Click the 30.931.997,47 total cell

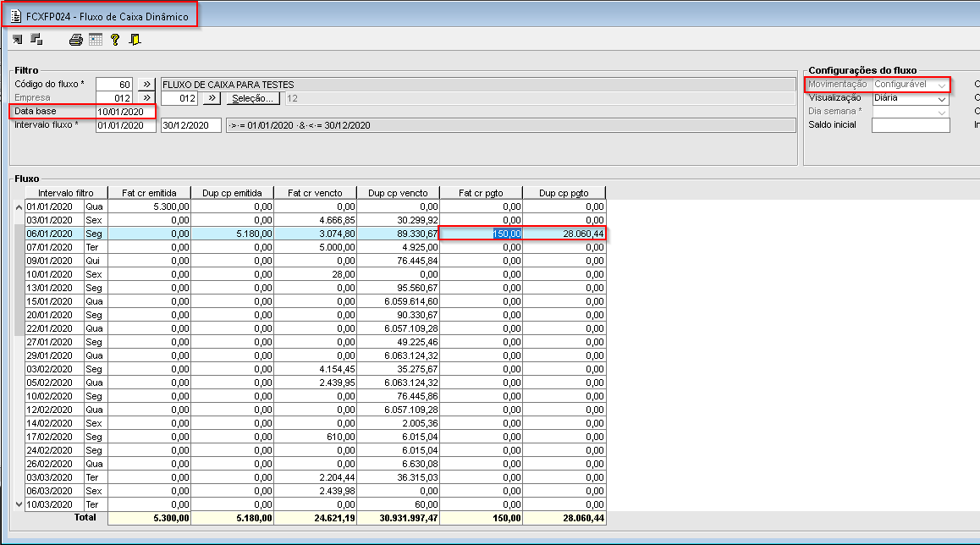(398, 518)
